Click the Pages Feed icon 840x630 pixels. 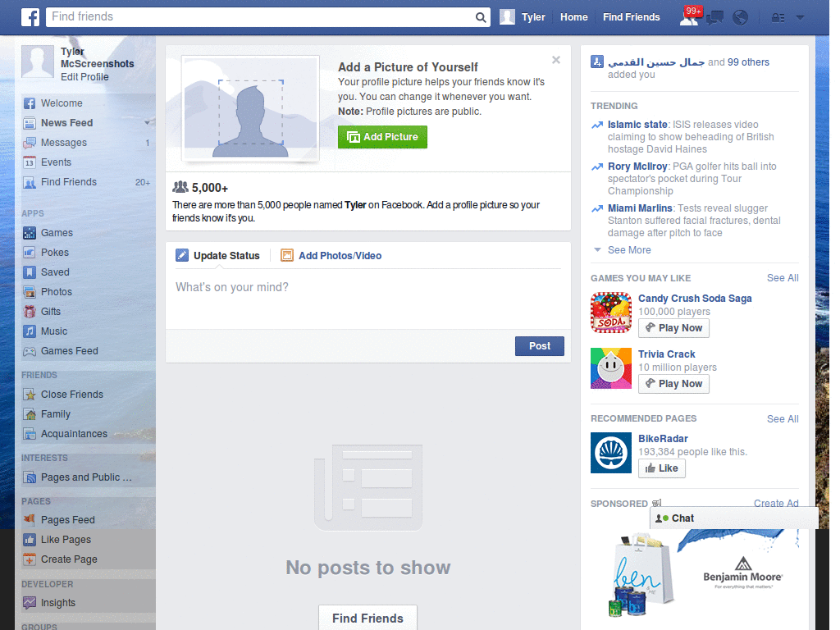(x=30, y=519)
